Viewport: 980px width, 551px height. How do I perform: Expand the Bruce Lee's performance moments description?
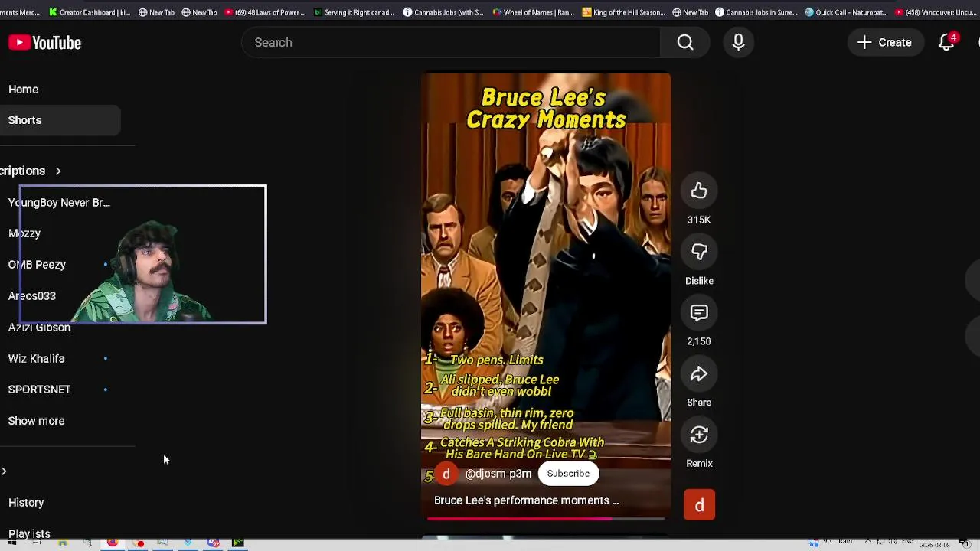coord(527,500)
